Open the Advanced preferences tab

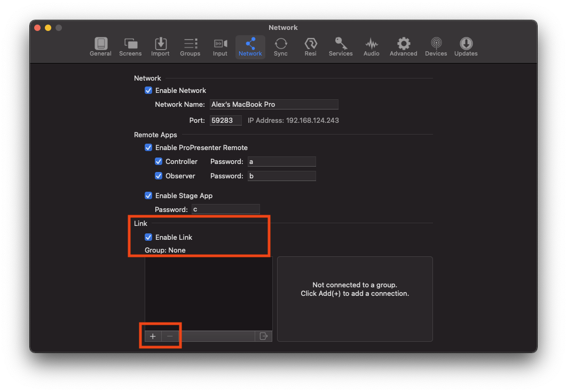(404, 46)
